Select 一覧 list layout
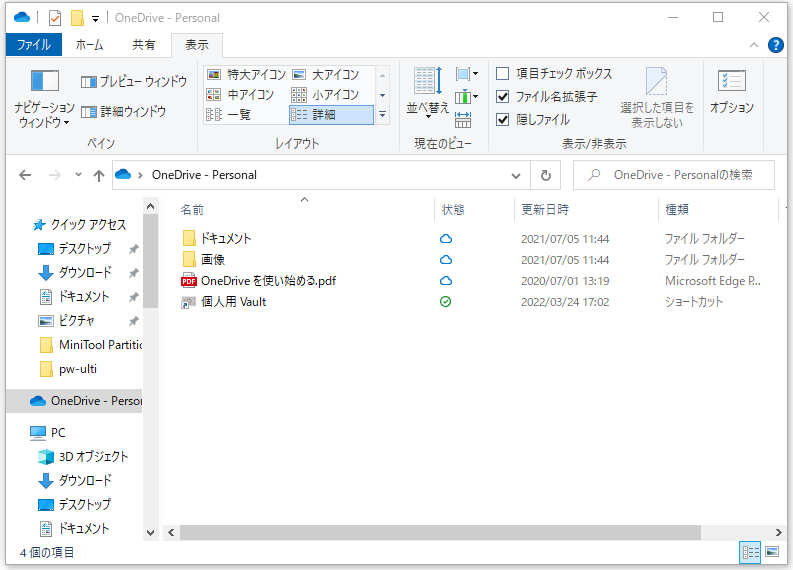Viewport: 793px width, 570px height. [229, 115]
